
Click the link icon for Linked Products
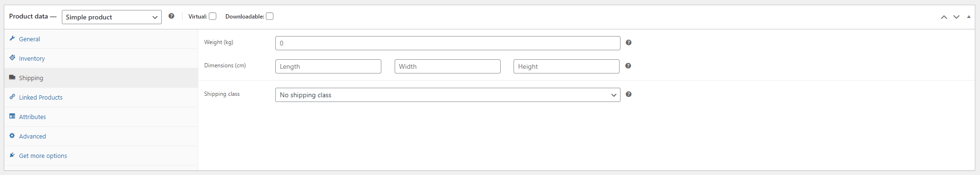click(12, 97)
